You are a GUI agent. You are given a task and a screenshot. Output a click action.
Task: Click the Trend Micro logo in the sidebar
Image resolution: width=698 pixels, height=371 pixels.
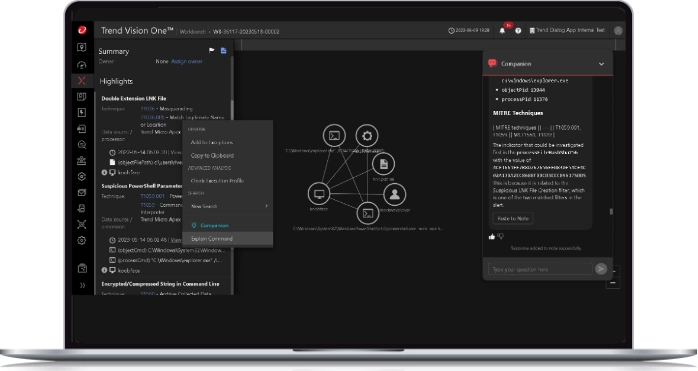82,30
